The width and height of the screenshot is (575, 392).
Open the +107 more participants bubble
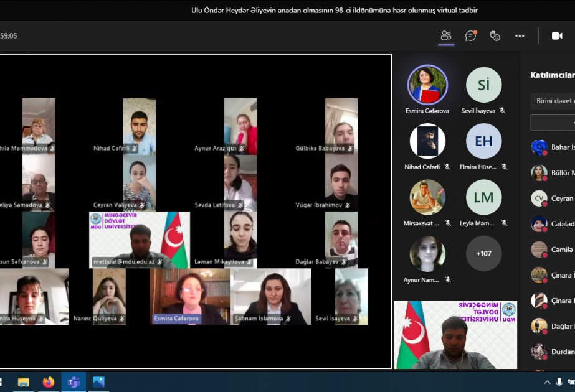[x=483, y=253]
